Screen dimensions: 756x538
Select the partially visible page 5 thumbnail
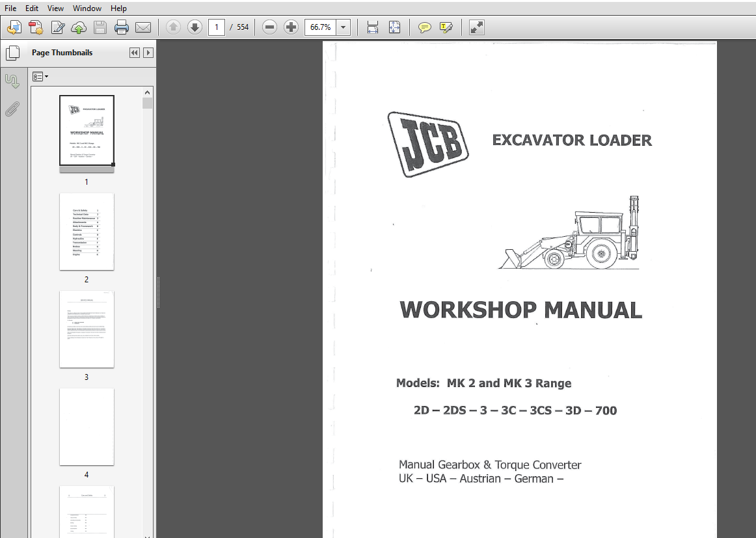(87, 511)
